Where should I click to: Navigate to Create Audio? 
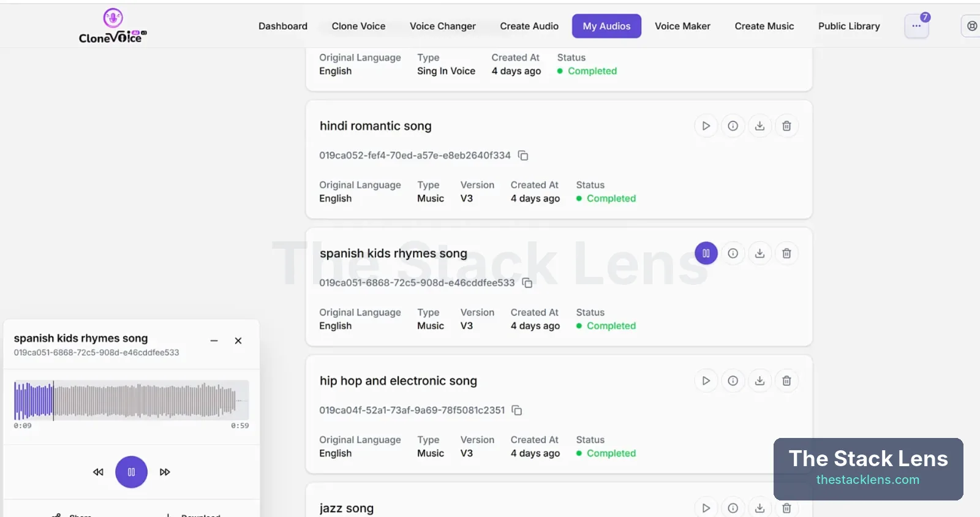[x=529, y=26]
